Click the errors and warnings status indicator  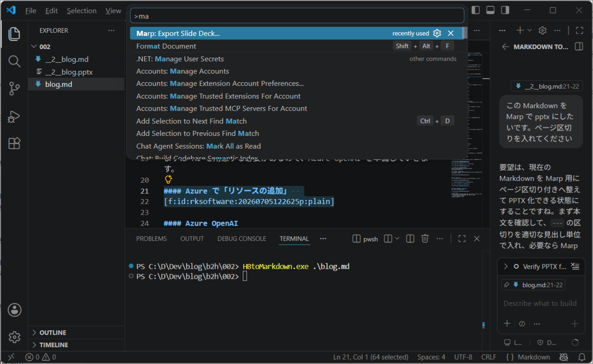click(41, 357)
